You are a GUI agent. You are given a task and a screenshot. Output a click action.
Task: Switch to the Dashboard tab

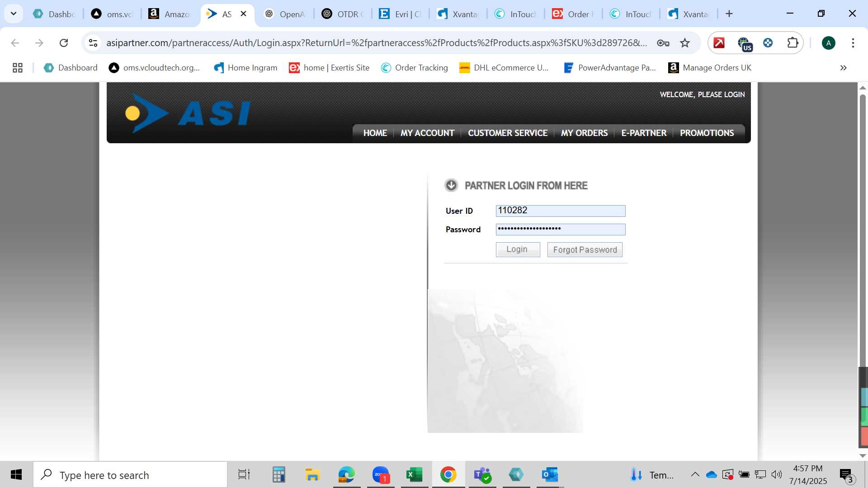tap(54, 14)
